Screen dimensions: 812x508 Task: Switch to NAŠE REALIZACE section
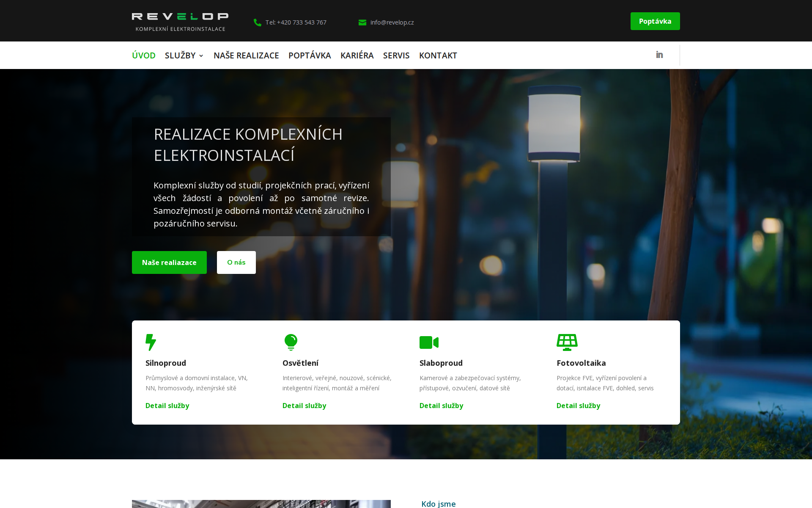[246, 55]
